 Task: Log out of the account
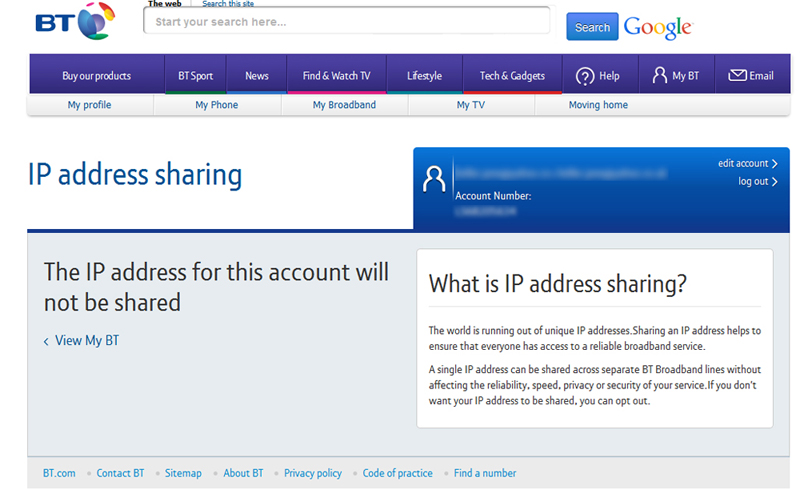(x=757, y=181)
